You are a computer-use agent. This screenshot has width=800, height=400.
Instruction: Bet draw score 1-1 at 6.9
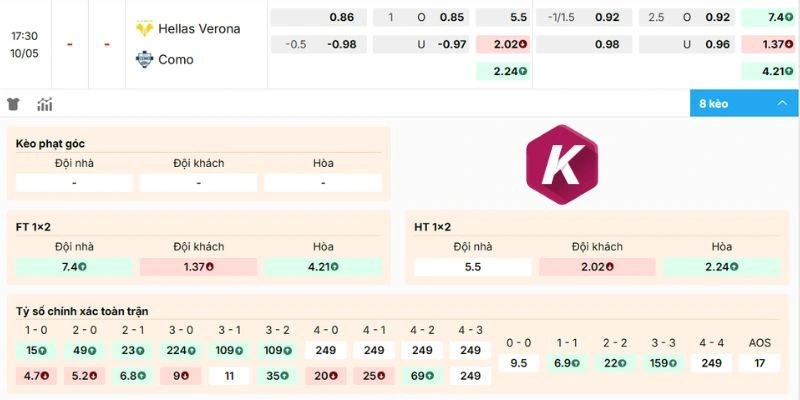pos(567,363)
